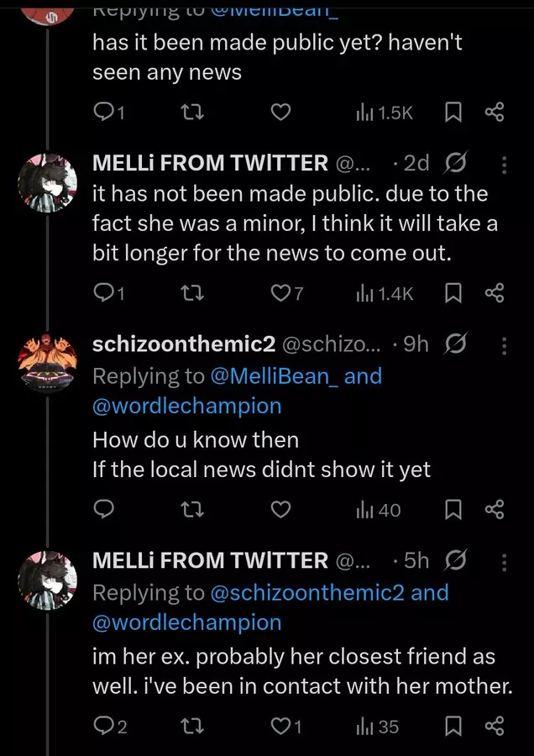Share MELLi's 'not been made public' reply
Screen dimensions: 534x756
495,292
